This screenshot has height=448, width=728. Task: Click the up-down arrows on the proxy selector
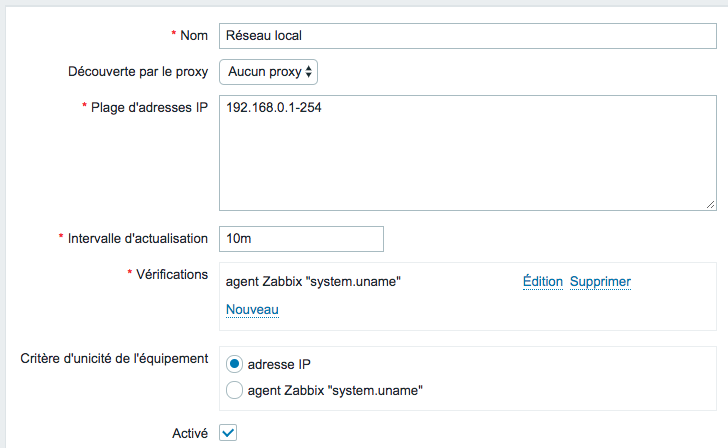308,72
